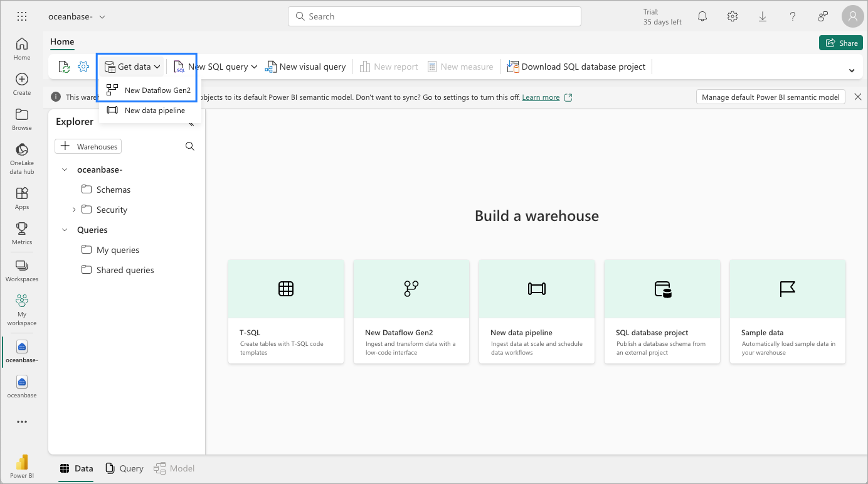This screenshot has width=868, height=484.
Task: Click the download arrow icon
Action: 763,17
